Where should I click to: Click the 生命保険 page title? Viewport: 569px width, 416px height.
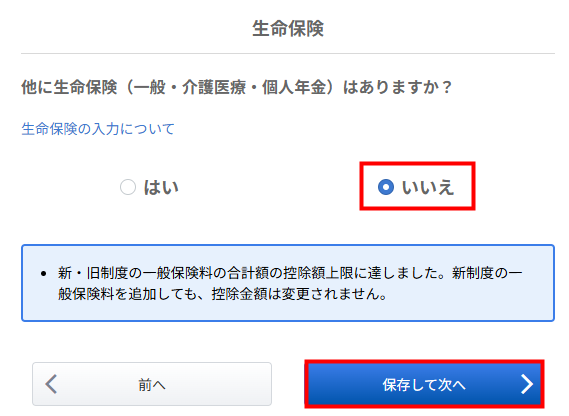(x=288, y=28)
